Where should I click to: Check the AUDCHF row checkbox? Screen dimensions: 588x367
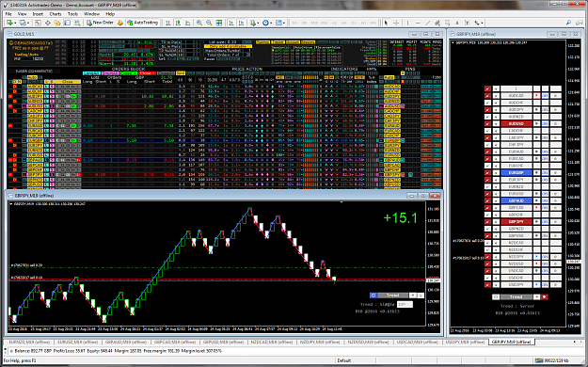pos(487,103)
